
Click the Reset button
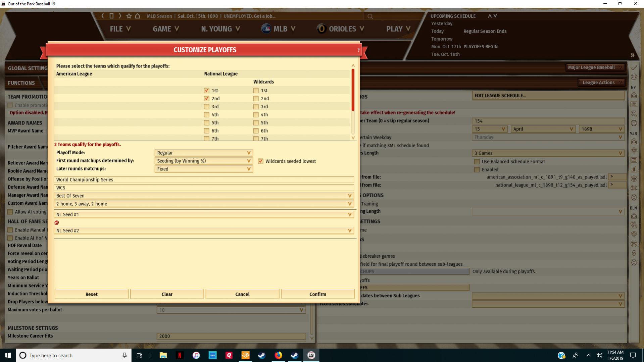pyautogui.click(x=92, y=294)
